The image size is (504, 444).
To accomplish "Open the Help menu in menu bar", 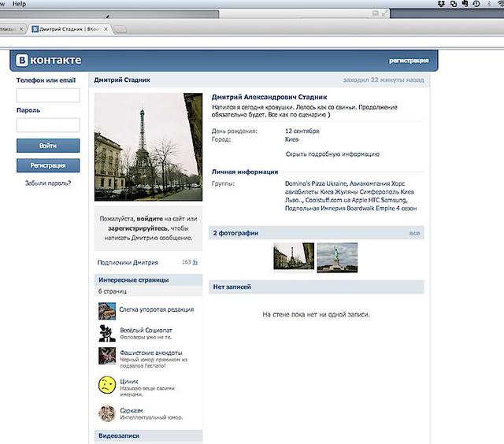I will coord(19,4).
